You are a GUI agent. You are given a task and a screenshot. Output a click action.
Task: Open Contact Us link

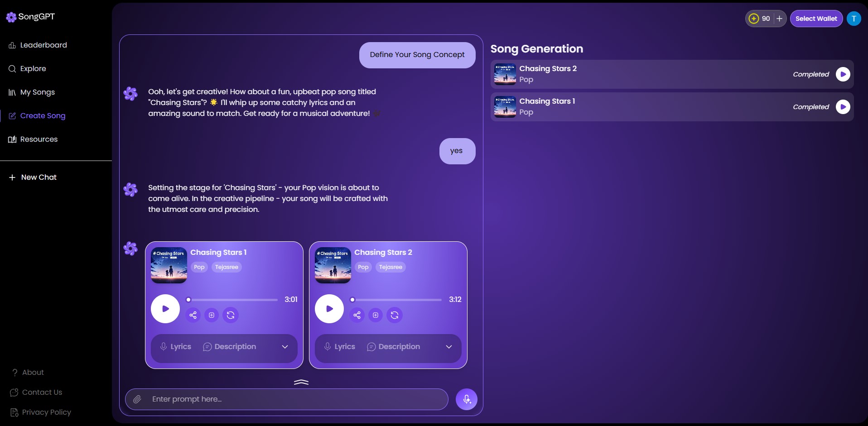tap(36, 392)
